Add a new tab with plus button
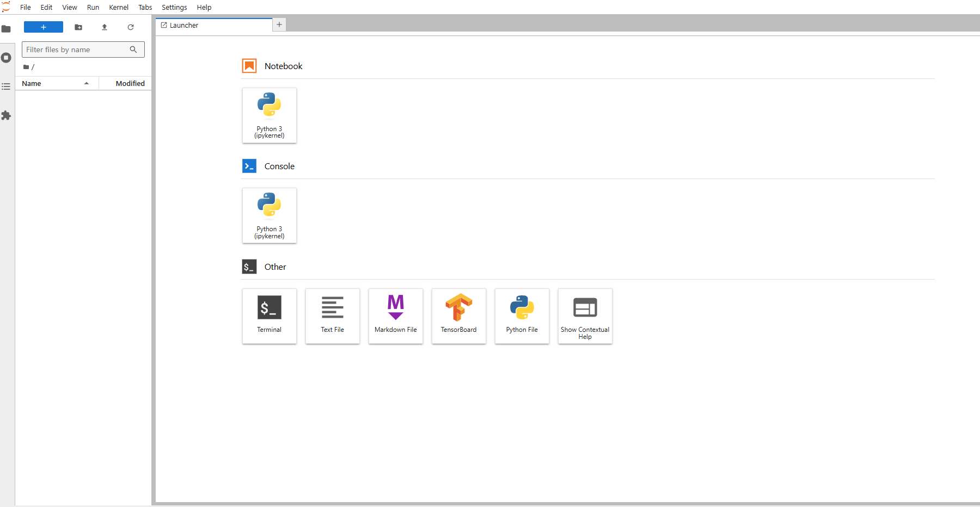Screen dimensions: 980x507 [279, 24]
